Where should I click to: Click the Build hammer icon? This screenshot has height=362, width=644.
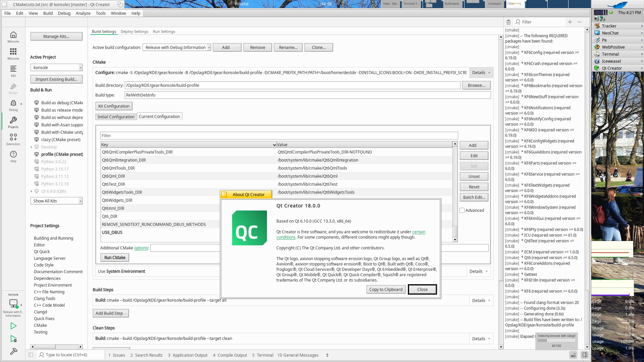click(13, 351)
